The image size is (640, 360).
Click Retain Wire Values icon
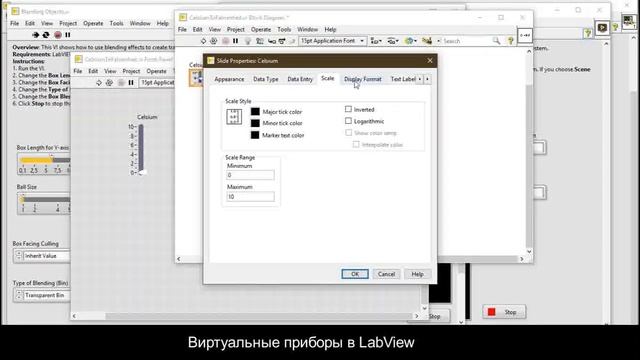coord(260,41)
